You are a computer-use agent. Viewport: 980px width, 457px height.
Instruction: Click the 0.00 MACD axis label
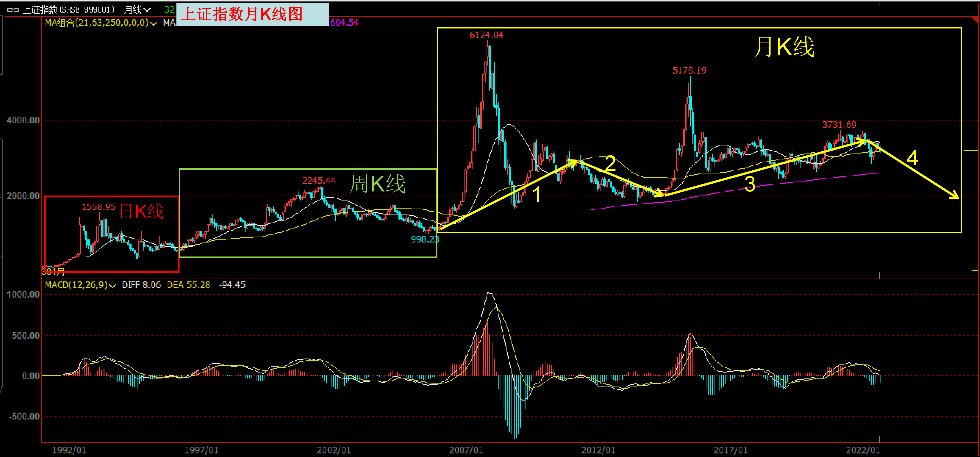tap(31, 376)
